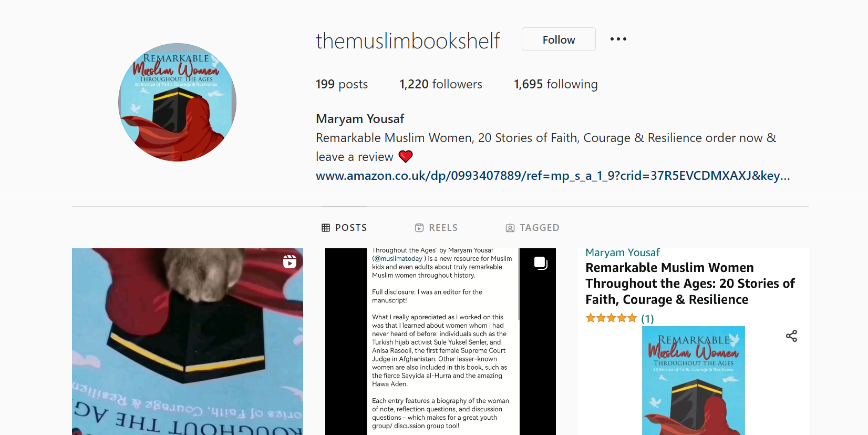Click the reels icon beside REELS tab
This screenshot has width=868, height=435.
pyautogui.click(x=419, y=228)
